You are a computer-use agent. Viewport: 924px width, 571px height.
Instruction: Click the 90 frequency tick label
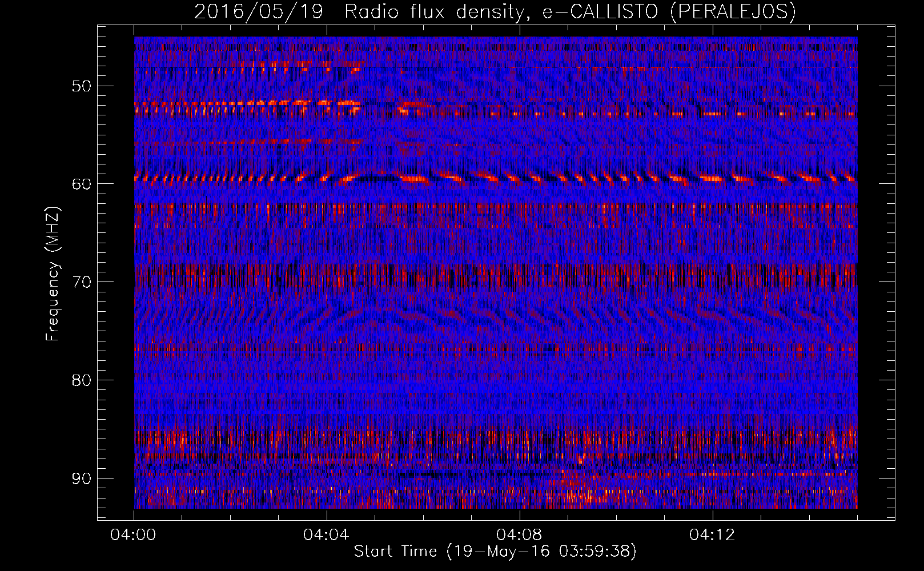[81, 478]
